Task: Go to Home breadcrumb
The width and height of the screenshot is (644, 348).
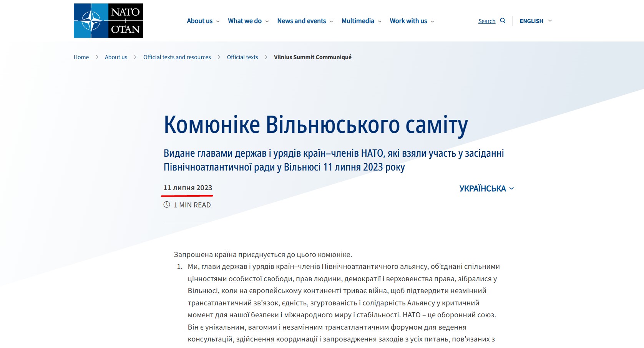Action: coord(81,57)
